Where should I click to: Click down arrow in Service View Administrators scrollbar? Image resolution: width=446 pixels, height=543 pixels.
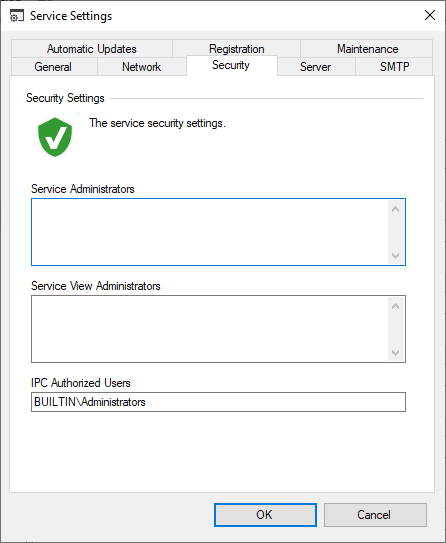point(395,353)
